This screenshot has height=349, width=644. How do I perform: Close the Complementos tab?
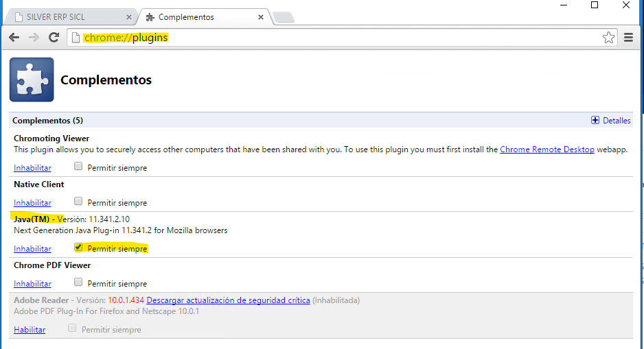[x=260, y=17]
